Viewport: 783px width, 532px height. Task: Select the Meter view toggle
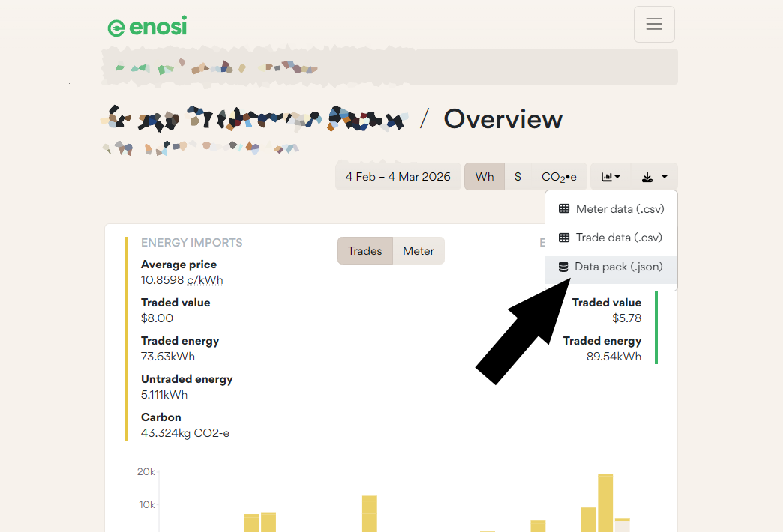click(418, 251)
